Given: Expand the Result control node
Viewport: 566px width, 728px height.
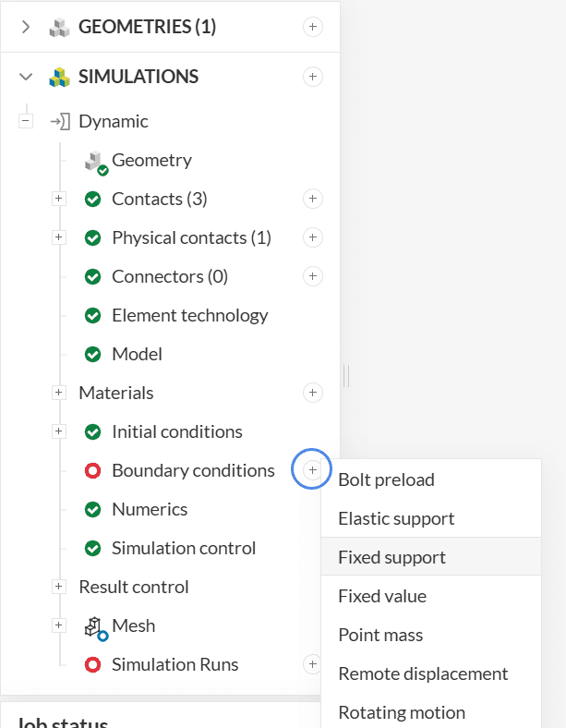Looking at the screenshot, I should [59, 587].
